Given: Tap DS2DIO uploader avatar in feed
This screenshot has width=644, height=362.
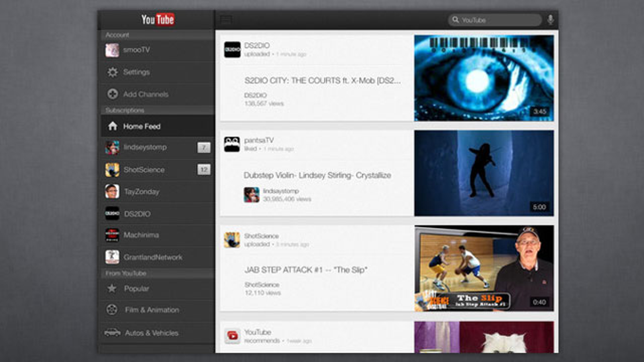Looking at the screenshot, I should pos(232,49).
